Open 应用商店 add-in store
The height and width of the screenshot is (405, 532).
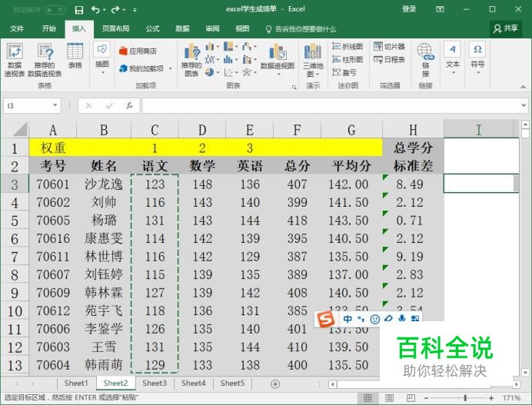(138, 51)
